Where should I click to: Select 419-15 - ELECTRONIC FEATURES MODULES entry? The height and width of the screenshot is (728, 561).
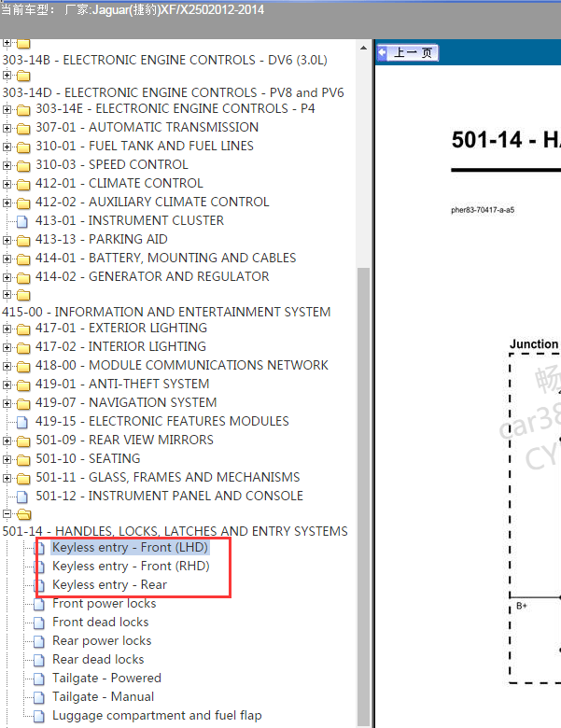[162, 421]
